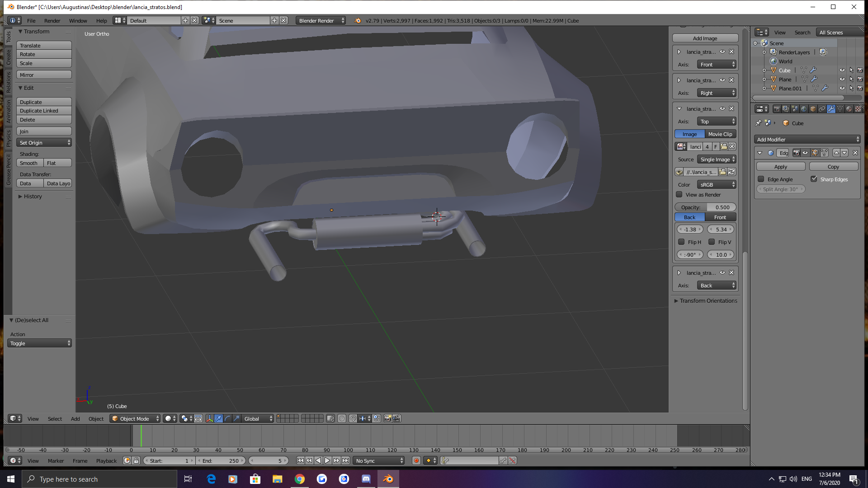
Task: Open the World properties tab icon
Action: coord(804,109)
